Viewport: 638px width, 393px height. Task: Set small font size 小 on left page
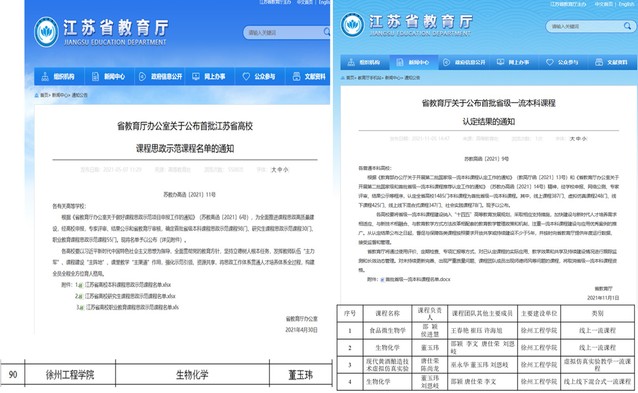(286, 170)
